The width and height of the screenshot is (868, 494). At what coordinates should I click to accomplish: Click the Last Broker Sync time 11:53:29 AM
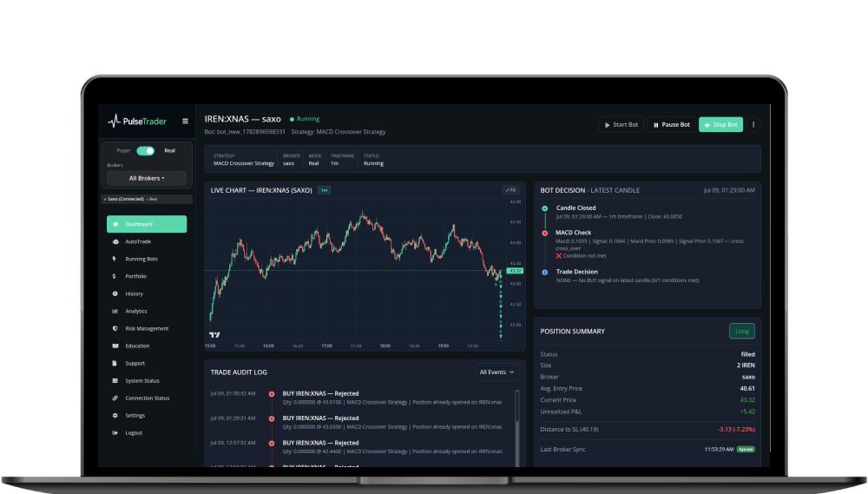tap(719, 449)
